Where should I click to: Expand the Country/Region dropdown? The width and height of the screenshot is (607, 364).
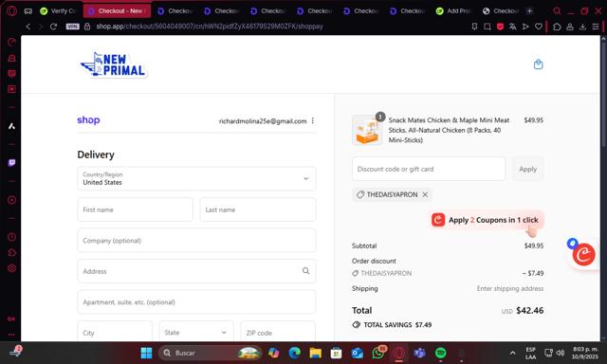(196, 178)
